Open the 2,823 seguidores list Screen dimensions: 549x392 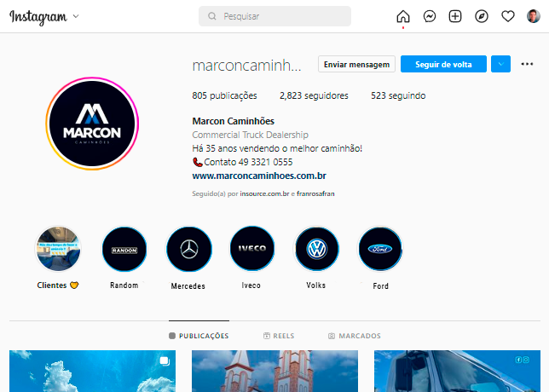click(x=314, y=95)
